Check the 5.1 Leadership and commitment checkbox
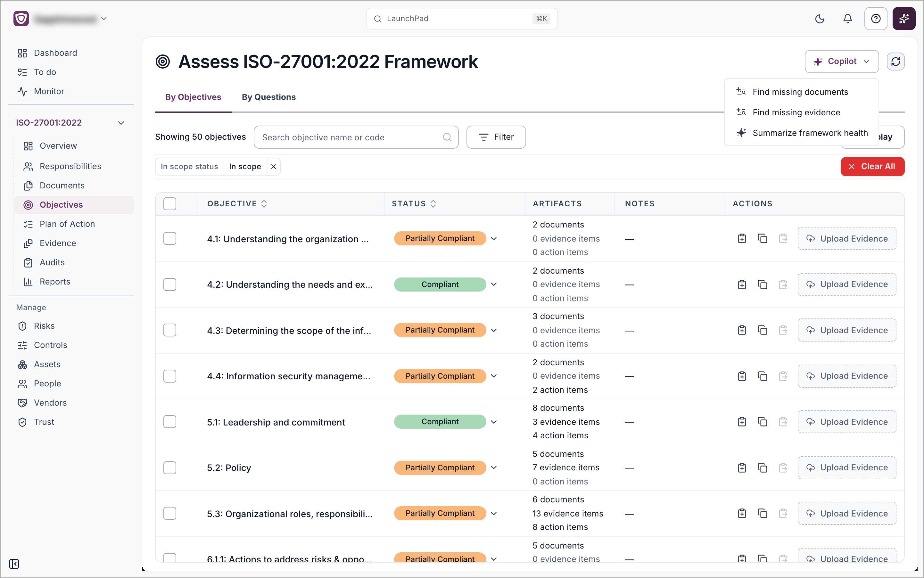 click(170, 422)
